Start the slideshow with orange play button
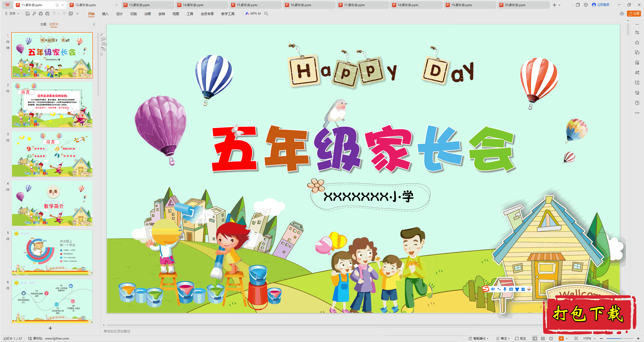 click(x=561, y=338)
